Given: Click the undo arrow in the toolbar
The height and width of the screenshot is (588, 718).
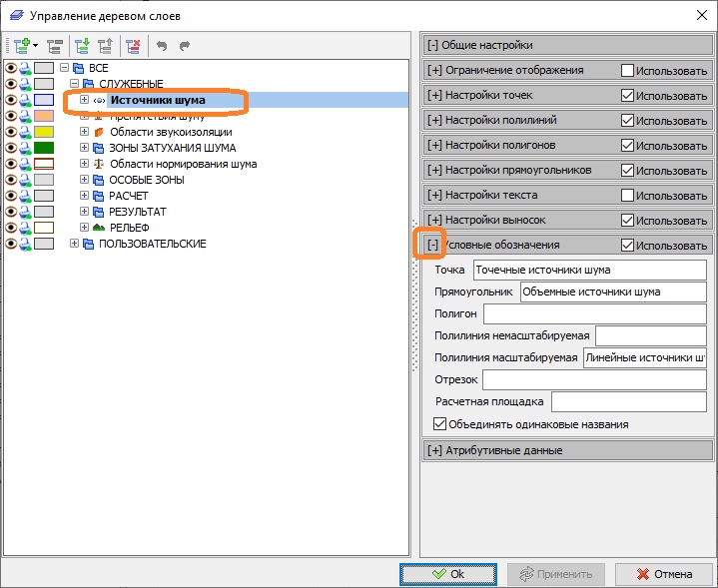Looking at the screenshot, I should [x=162, y=45].
